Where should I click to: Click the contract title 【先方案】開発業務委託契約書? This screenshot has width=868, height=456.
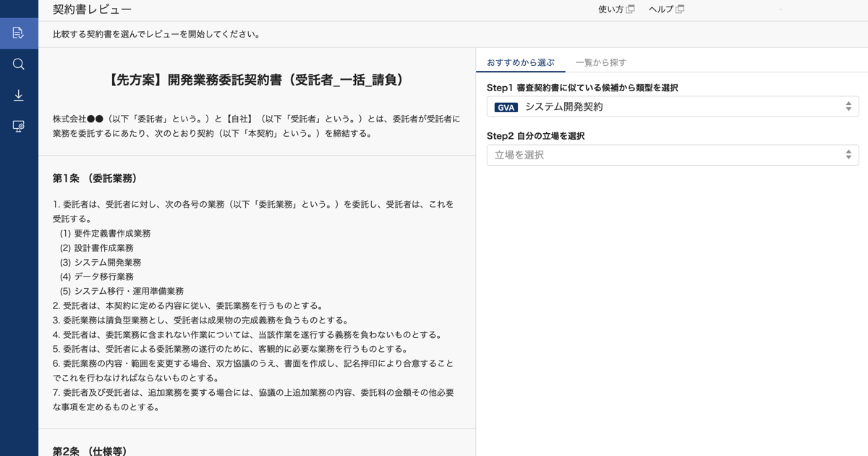[257, 80]
